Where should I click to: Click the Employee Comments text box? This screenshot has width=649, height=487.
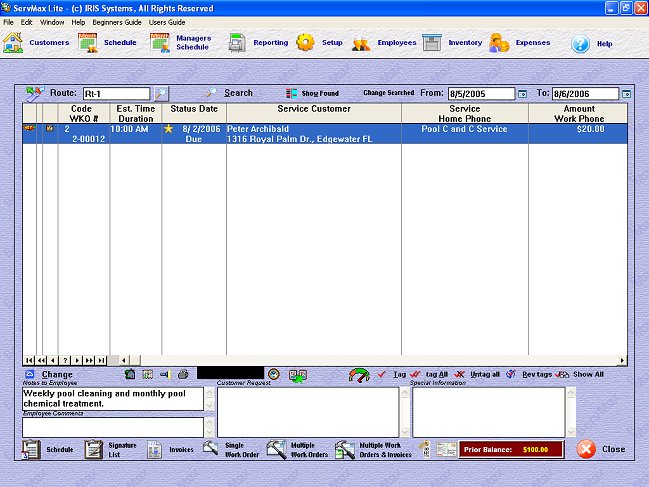click(x=113, y=427)
